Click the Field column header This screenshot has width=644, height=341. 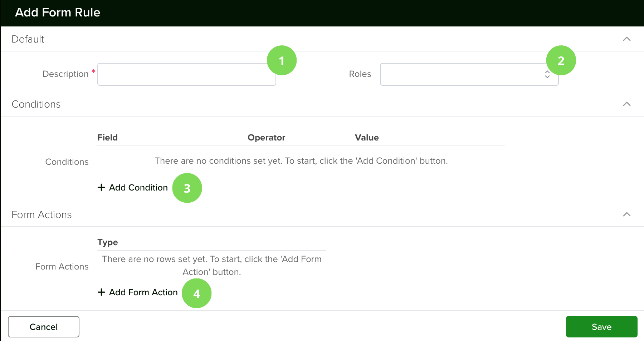(107, 138)
